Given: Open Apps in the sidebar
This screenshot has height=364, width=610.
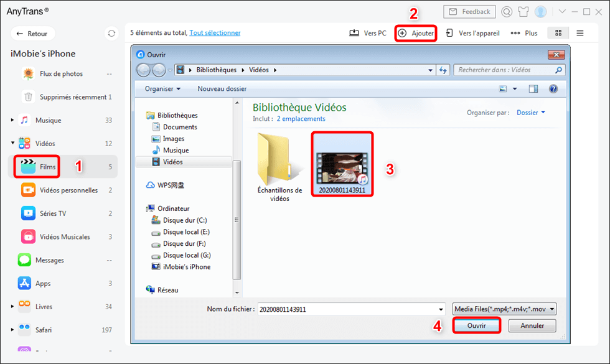Looking at the screenshot, I should coord(43,284).
